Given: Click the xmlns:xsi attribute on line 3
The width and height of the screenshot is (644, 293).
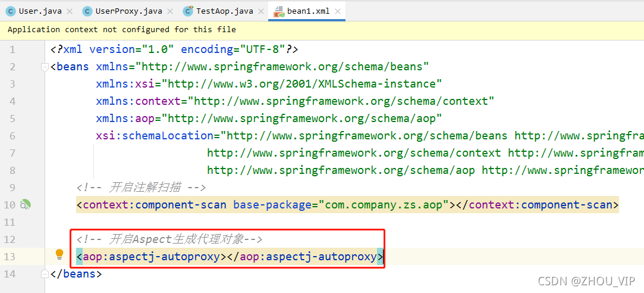Looking at the screenshot, I should pyautogui.click(x=269, y=85).
